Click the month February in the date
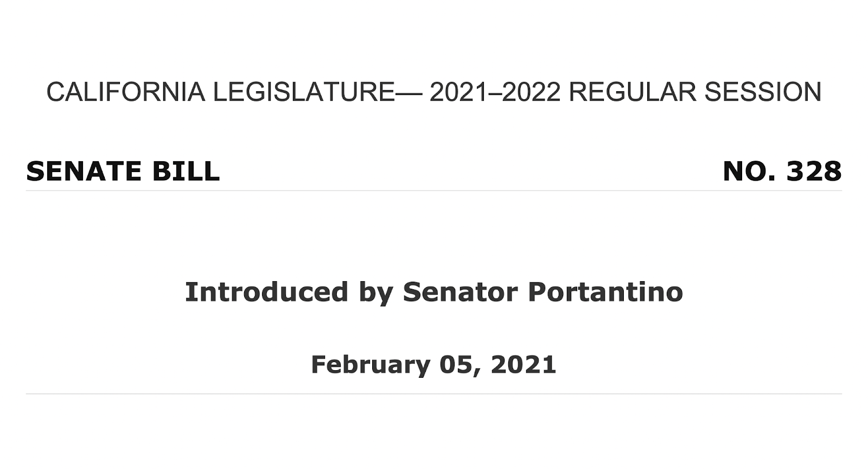This screenshot has width=868, height=469. (370, 364)
